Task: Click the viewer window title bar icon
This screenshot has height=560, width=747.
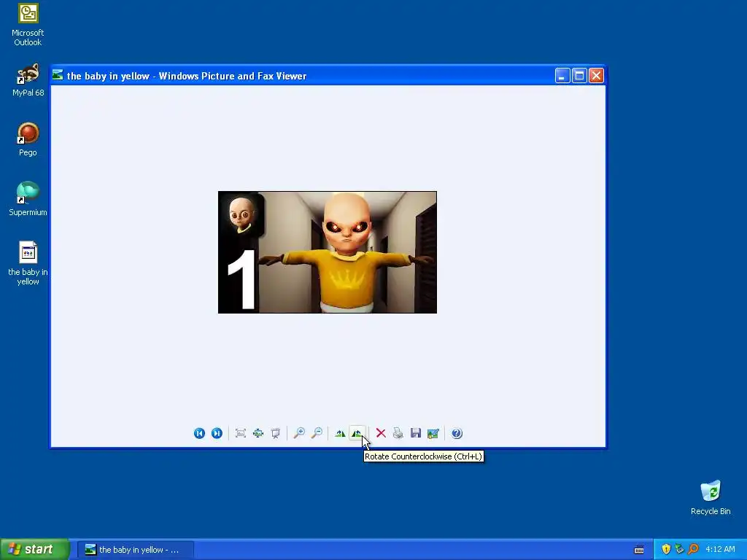Action: coord(58,75)
